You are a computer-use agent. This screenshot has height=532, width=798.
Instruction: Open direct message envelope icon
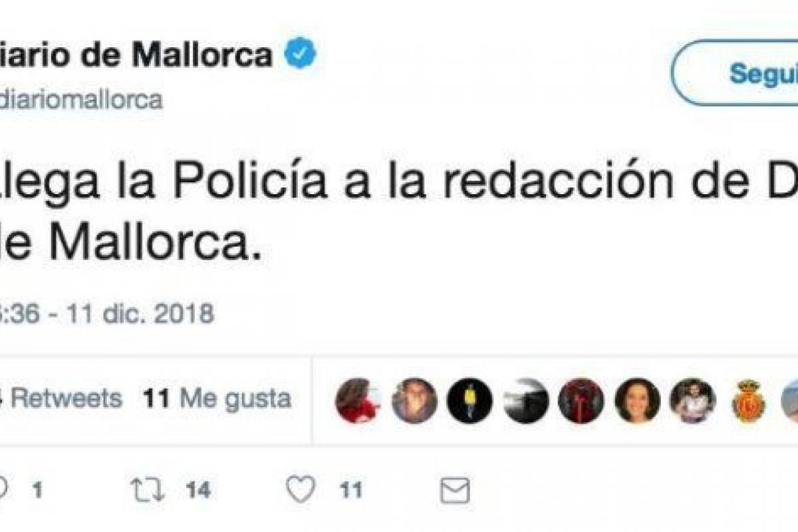(456, 491)
